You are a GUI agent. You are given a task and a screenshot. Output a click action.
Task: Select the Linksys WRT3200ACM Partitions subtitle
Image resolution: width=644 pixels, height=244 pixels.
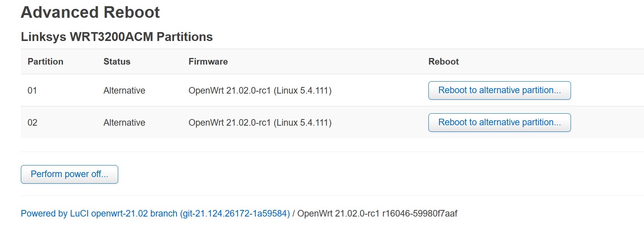(117, 37)
